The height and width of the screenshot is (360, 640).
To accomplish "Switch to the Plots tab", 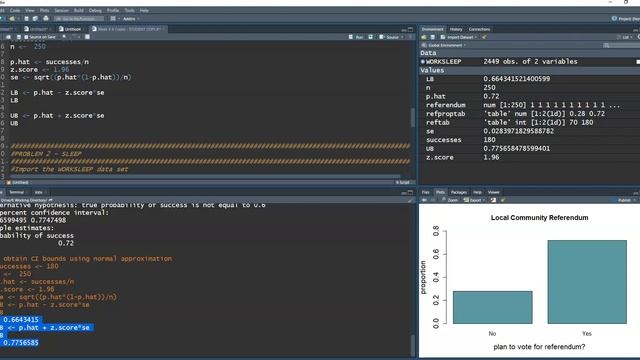I will click(x=440, y=192).
